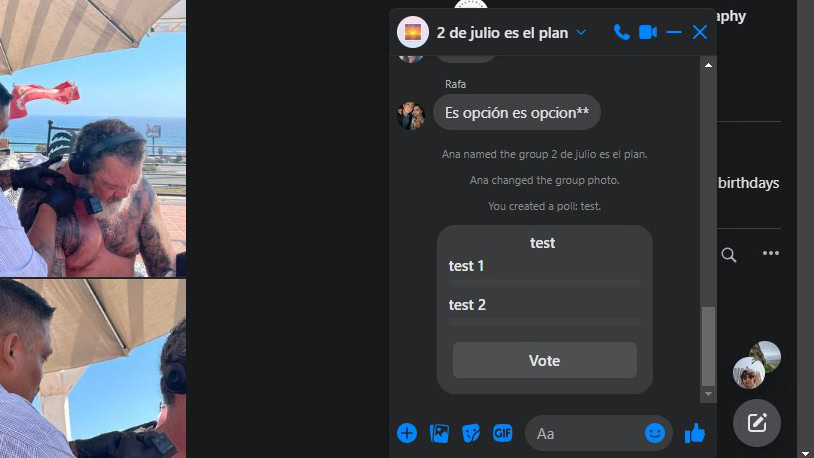Open group title 2 de julio es el plan

tap(502, 33)
